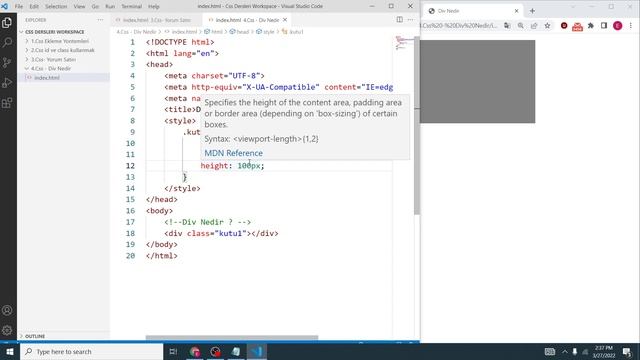The image size is (640, 360).
Task: Click the index.html breadcrumb item
Action: [x=184, y=31]
